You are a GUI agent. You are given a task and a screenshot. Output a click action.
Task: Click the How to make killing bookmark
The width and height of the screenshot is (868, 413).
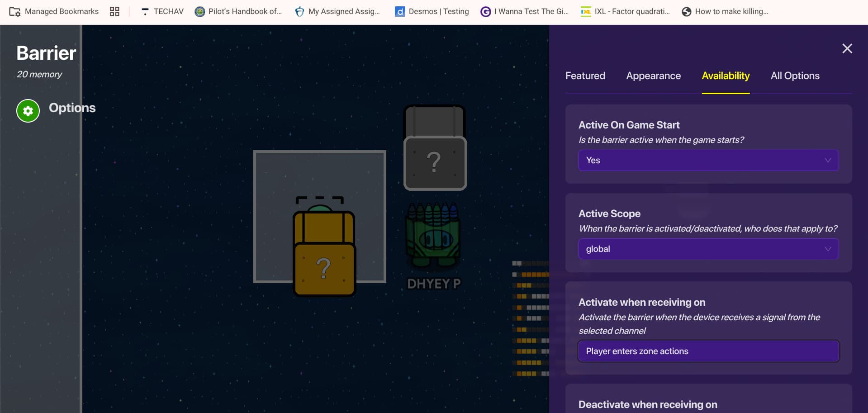click(686, 11)
